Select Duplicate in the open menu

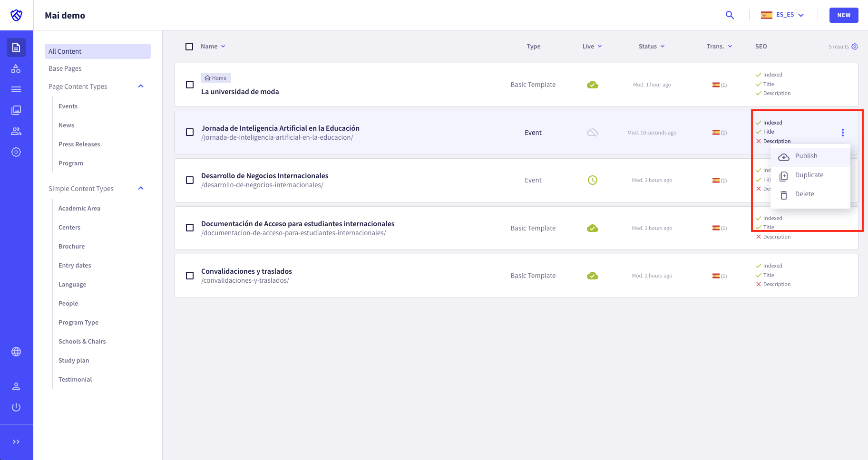pos(809,175)
